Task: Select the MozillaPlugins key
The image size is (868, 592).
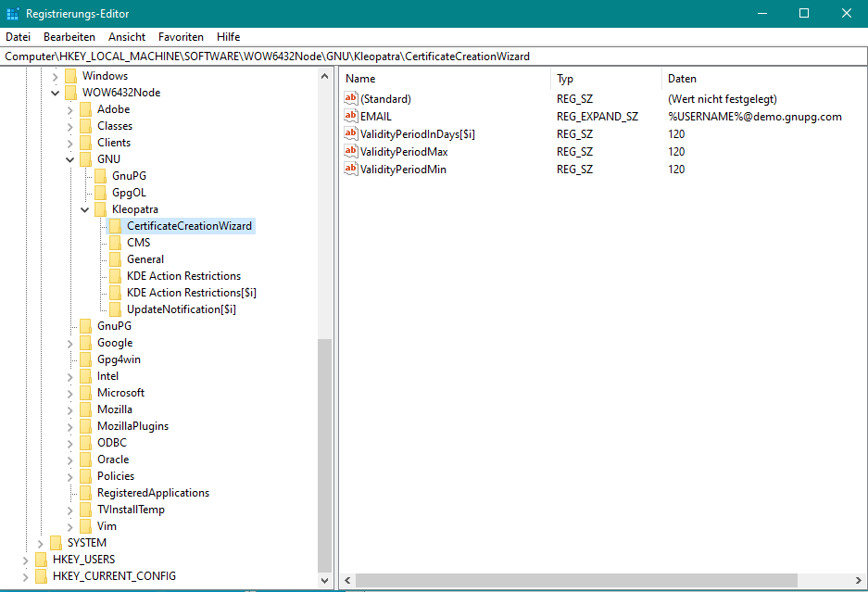Action: (x=132, y=426)
